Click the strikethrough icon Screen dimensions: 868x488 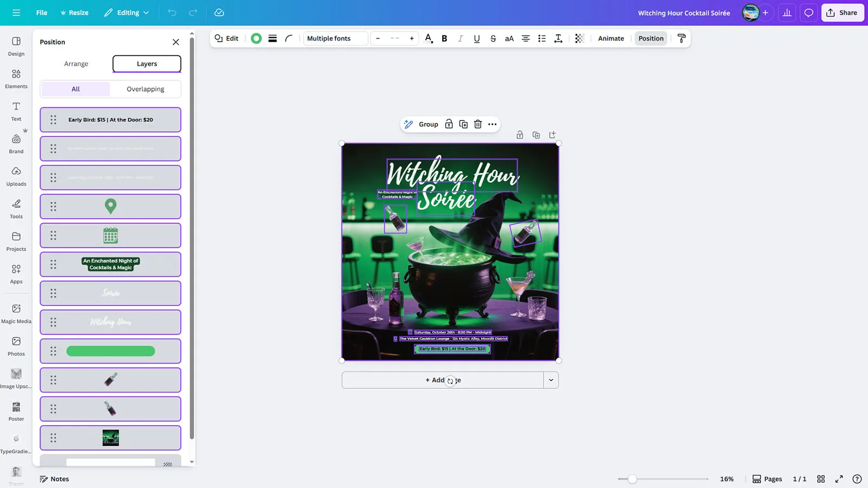coord(493,38)
